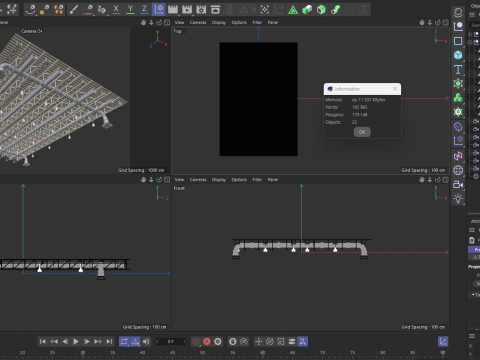This screenshot has width=480, height=360.
Task: Open Options menu in Top viewport
Action: (x=239, y=22)
